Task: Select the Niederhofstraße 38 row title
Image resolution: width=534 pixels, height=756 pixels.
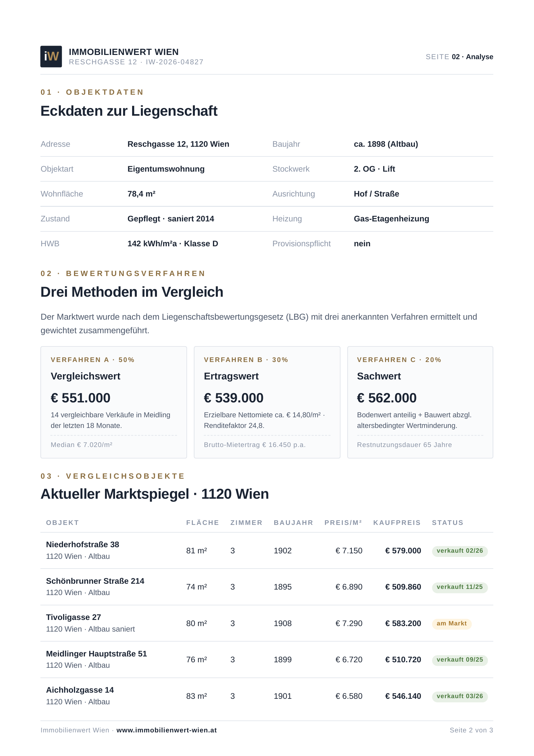Action: coord(83,545)
